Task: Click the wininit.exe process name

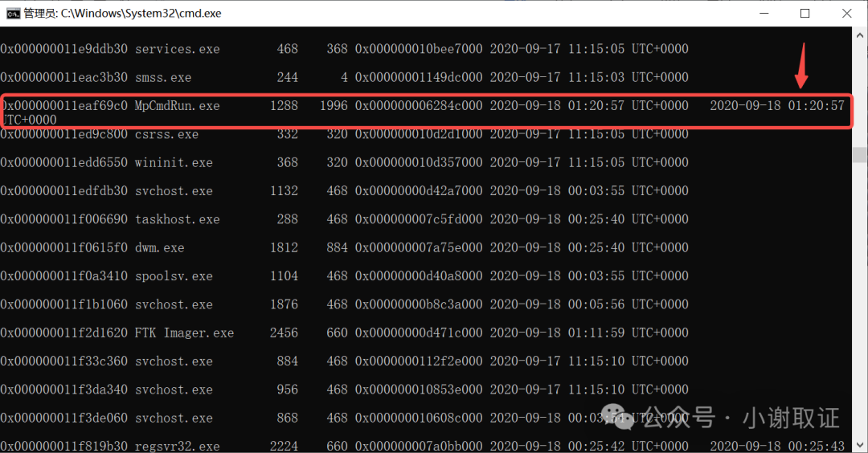Action: (x=174, y=162)
